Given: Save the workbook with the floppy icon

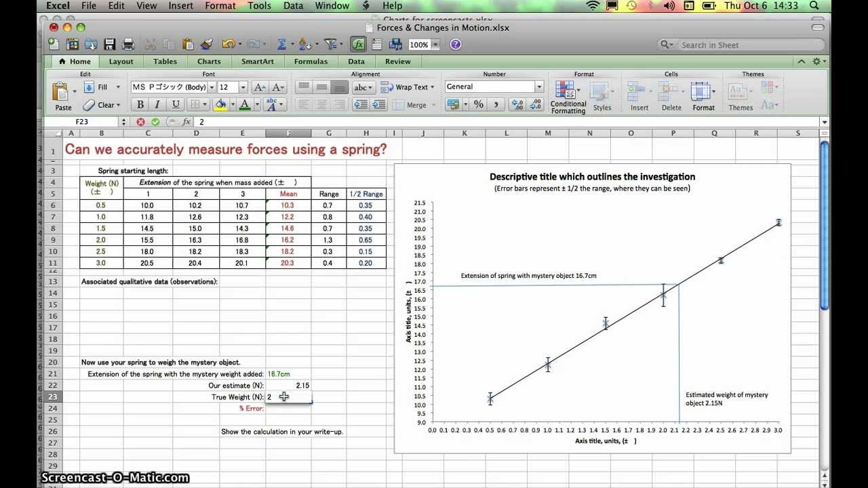Looking at the screenshot, I should click(109, 45).
